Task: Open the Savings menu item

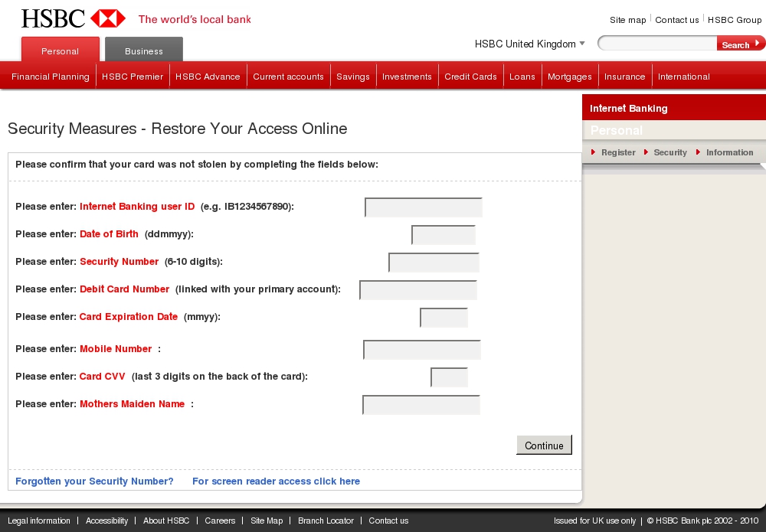Action: click(x=352, y=77)
